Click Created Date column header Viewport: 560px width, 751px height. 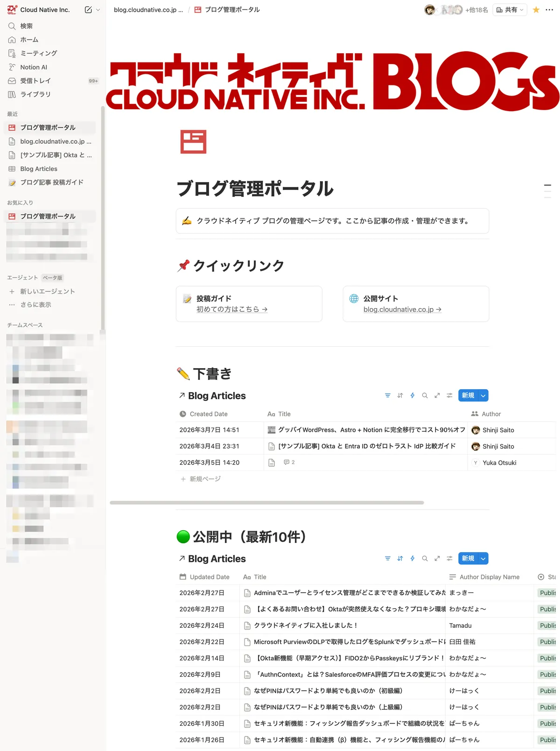click(203, 414)
